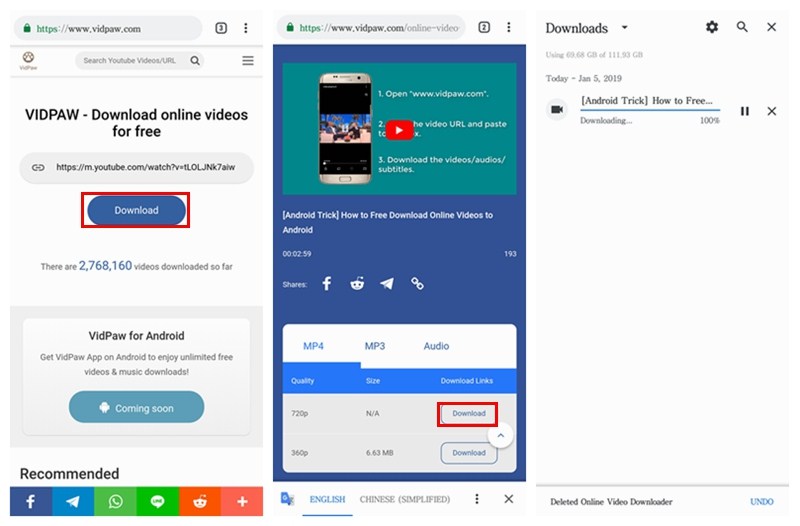Share via LINE in the bottom share bar
Screen dimensions: 800x526
pyautogui.click(x=158, y=502)
